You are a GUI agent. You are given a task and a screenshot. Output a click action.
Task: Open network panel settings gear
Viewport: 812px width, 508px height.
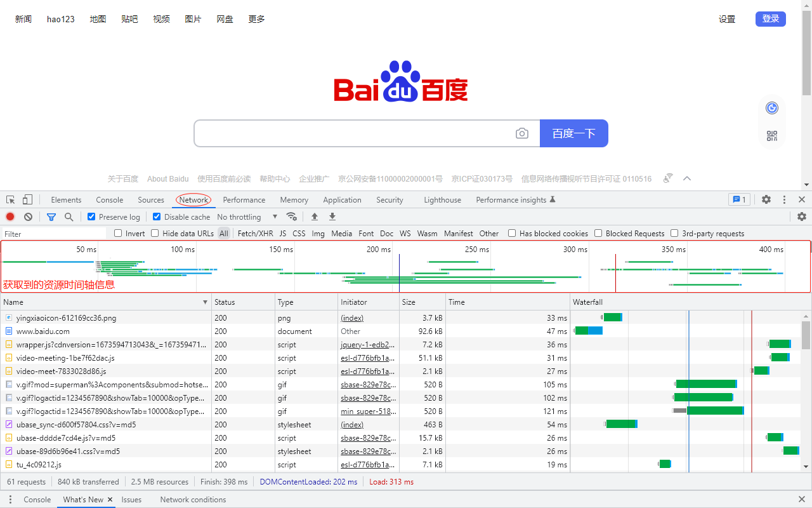(802, 217)
